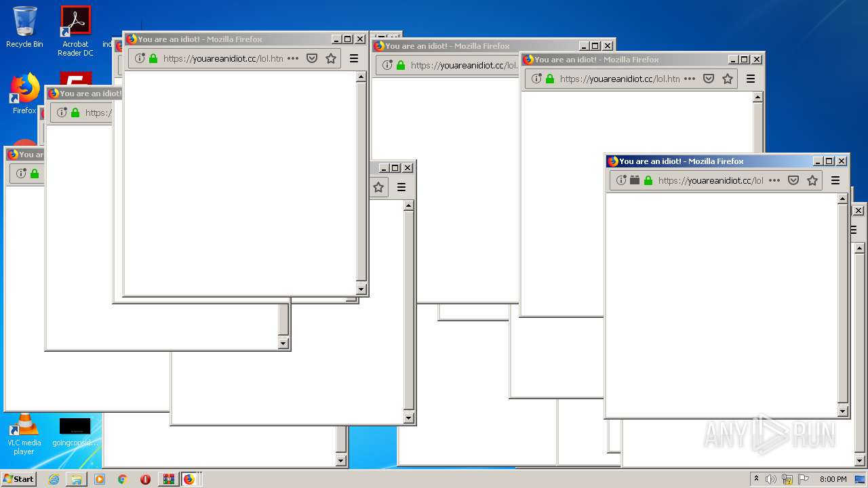
Task: Open Windows Media Player from the taskbar
Action: click(x=100, y=479)
